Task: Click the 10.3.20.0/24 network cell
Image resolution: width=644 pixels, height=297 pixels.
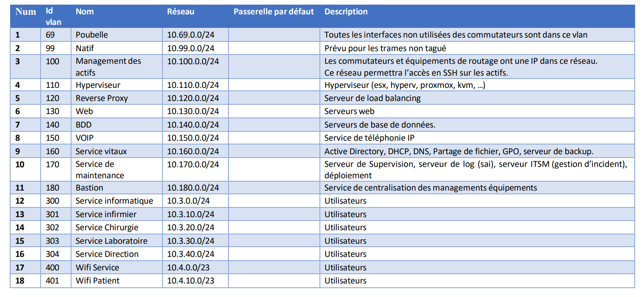Action: pos(190,228)
